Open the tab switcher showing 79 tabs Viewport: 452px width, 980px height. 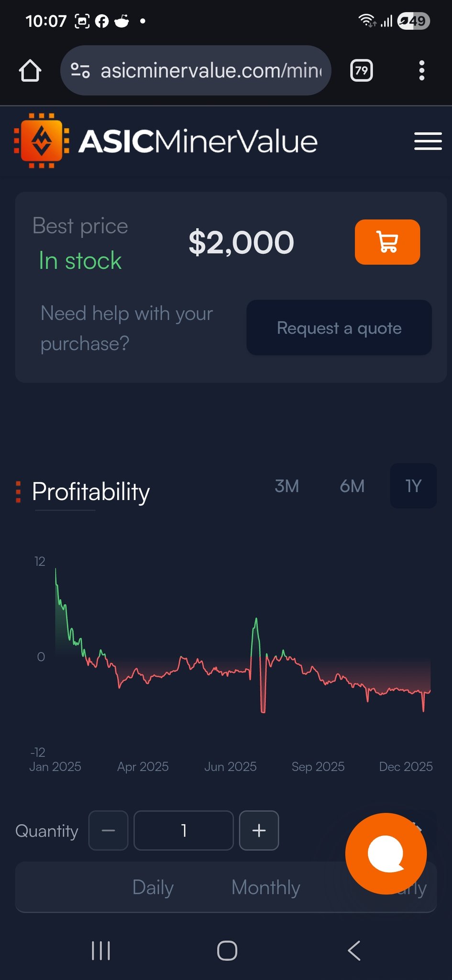click(361, 71)
